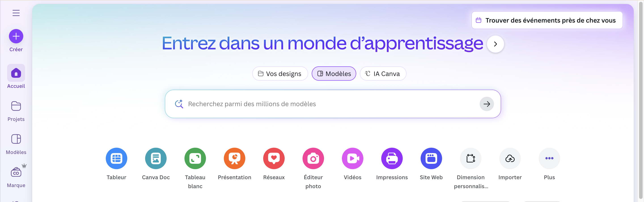Switch to the Vos designs tab
The width and height of the screenshot is (644, 202).
point(280,74)
